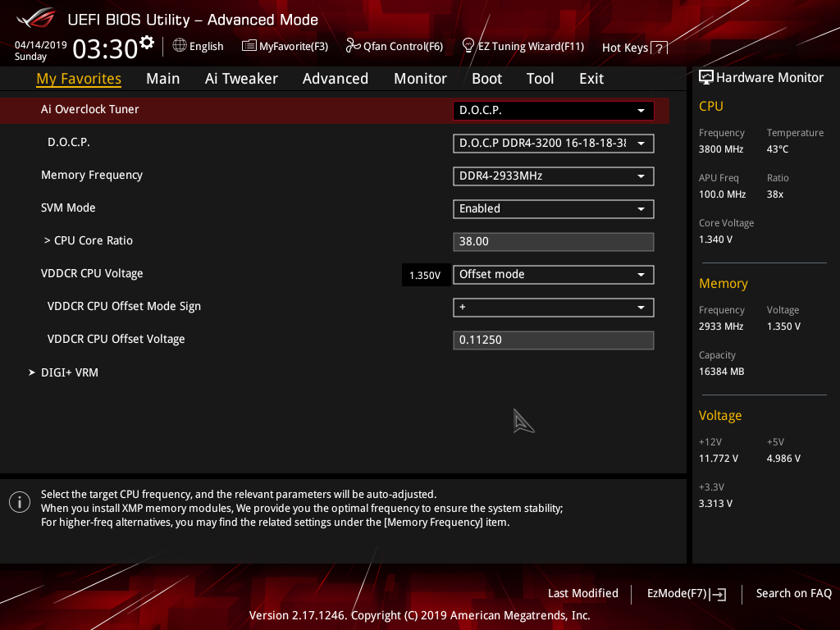Viewport: 840px width, 630px height.
Task: Select the VDDCR CPU Voltage label
Action: pyautogui.click(x=92, y=274)
